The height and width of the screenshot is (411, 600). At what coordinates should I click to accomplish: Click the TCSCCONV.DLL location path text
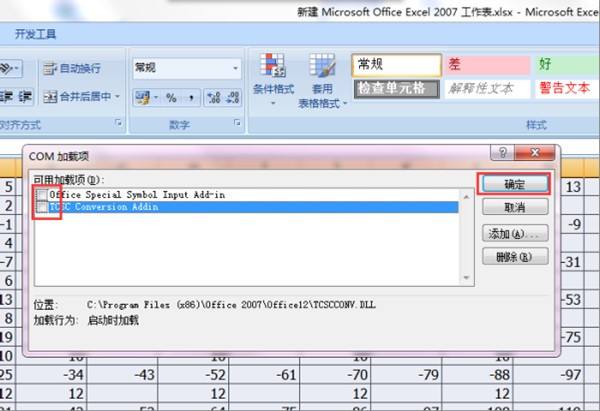[x=231, y=305]
